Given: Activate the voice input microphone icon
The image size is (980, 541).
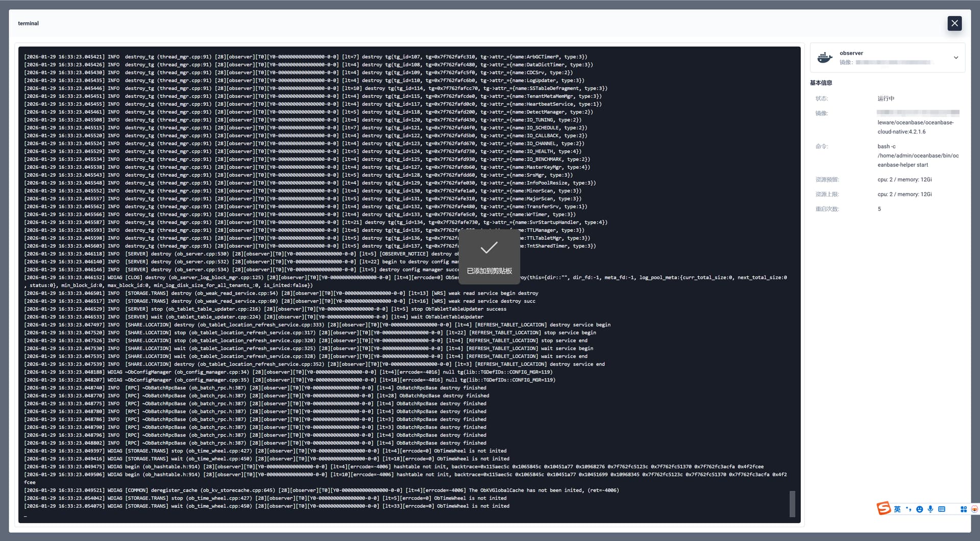Looking at the screenshot, I should [930, 509].
